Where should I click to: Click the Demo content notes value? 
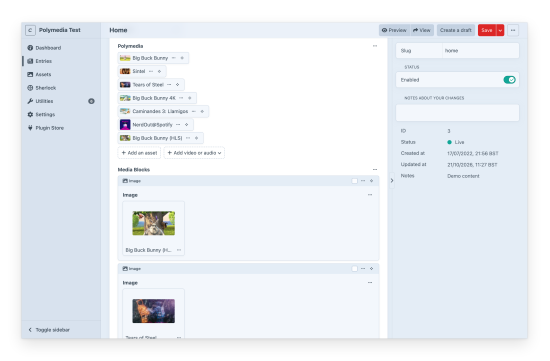point(463,176)
